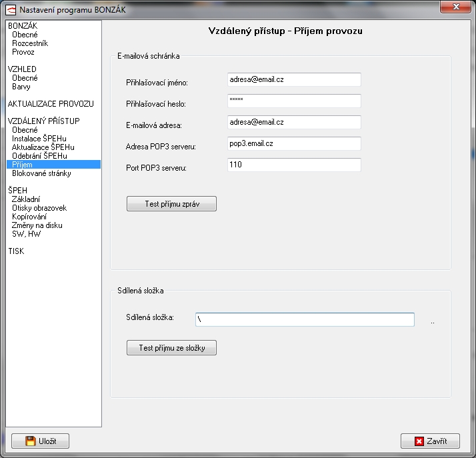Select the VZHLED section heading

pos(22,69)
